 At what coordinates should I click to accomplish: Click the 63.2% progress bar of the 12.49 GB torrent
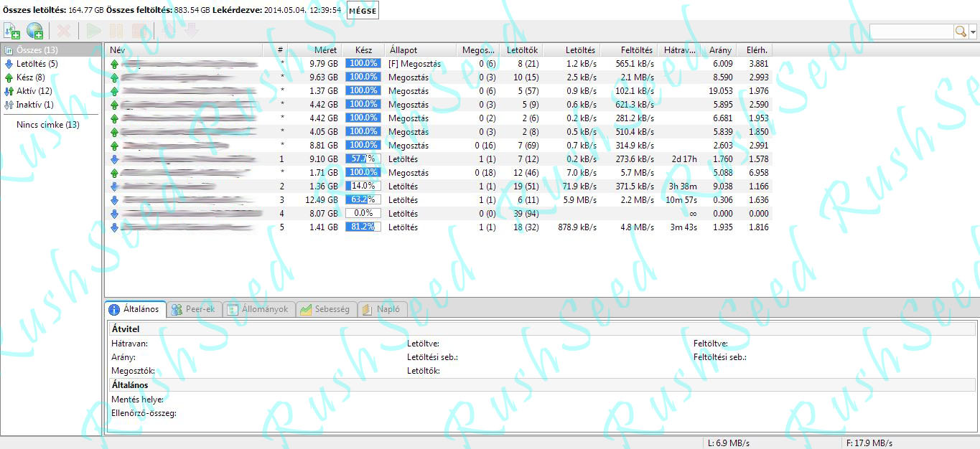pos(363,199)
